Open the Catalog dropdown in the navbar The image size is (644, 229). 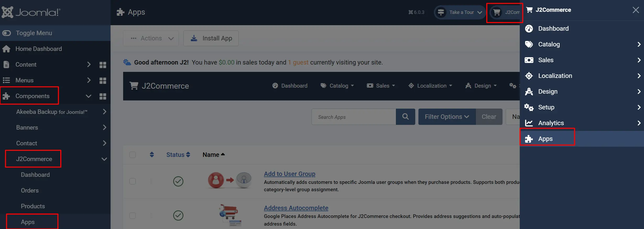click(x=337, y=86)
